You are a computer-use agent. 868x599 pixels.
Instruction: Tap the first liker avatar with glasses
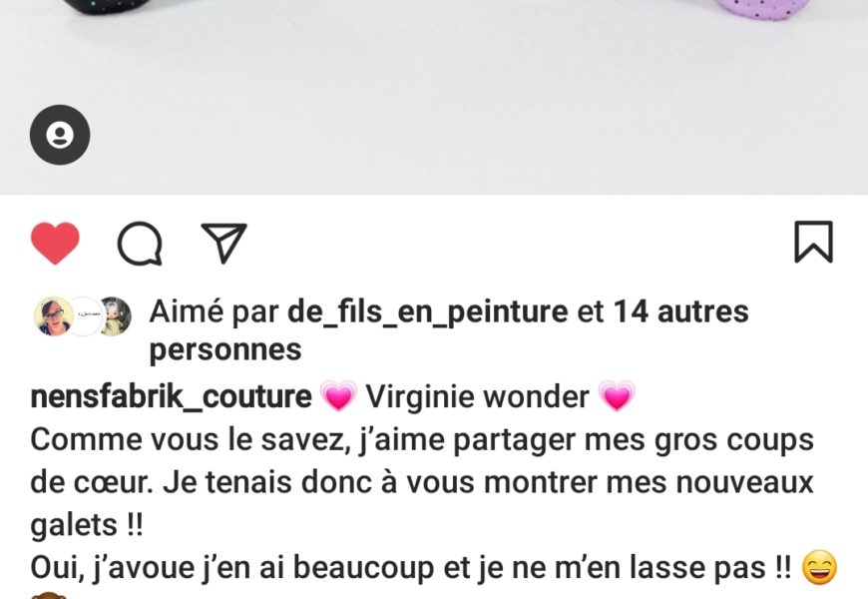tap(54, 315)
